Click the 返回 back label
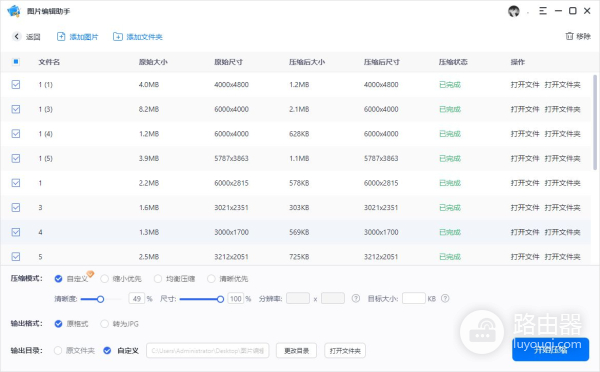Viewport: 600px width, 372px height. (33, 37)
